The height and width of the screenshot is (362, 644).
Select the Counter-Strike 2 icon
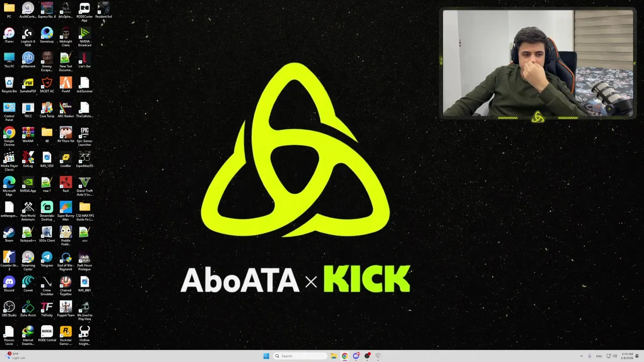[x=9, y=261]
